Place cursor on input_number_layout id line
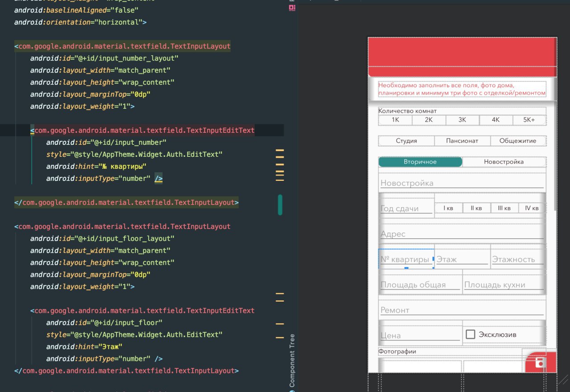Screen dimensions: 570x392 pyautogui.click(x=104, y=58)
